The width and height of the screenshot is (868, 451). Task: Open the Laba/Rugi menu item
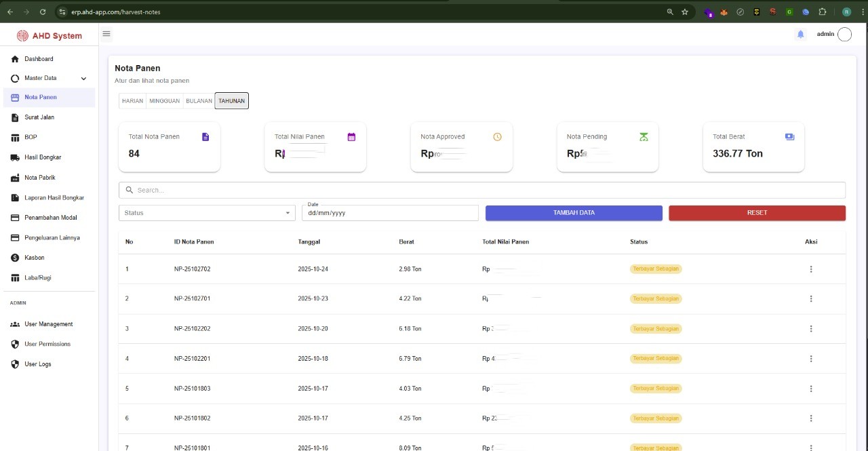coord(38,278)
